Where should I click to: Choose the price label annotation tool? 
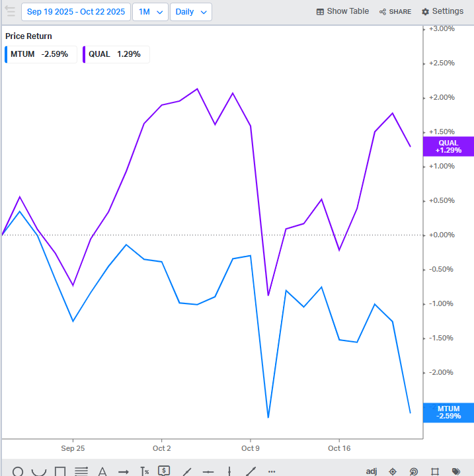164,471
